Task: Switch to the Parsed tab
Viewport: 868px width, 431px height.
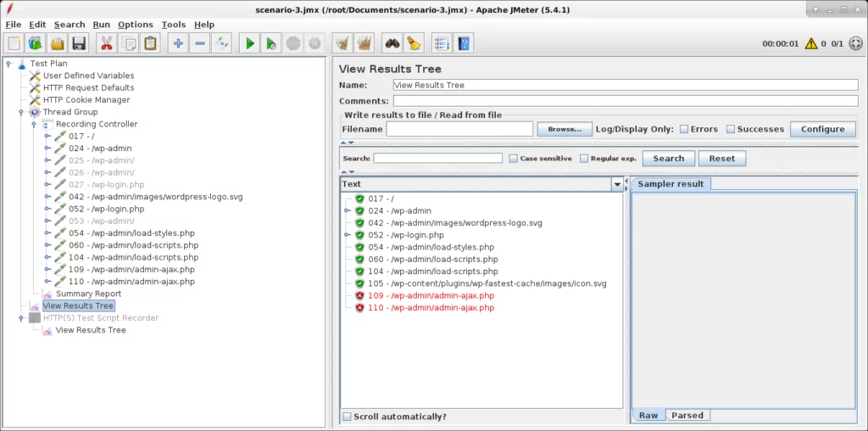Action: coord(687,415)
